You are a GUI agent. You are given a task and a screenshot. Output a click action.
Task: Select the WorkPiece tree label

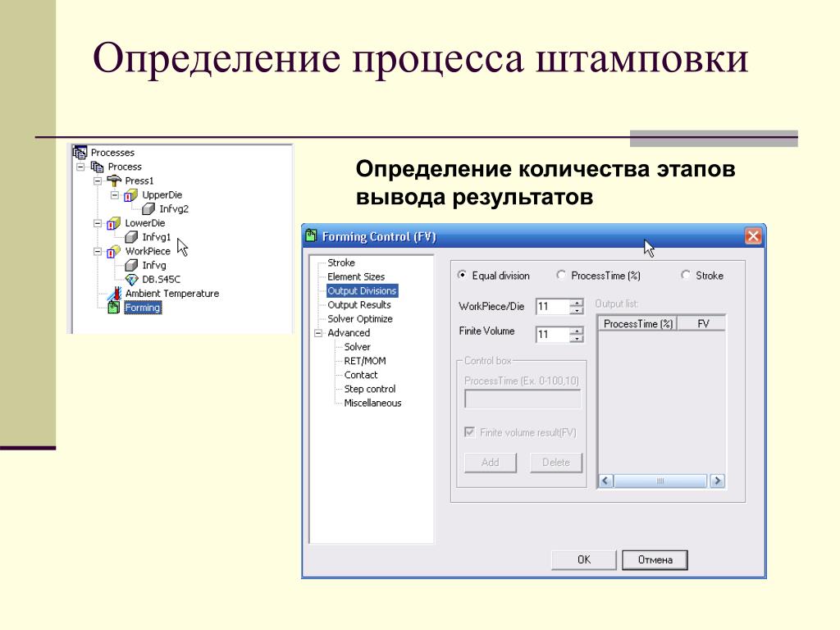click(x=148, y=251)
